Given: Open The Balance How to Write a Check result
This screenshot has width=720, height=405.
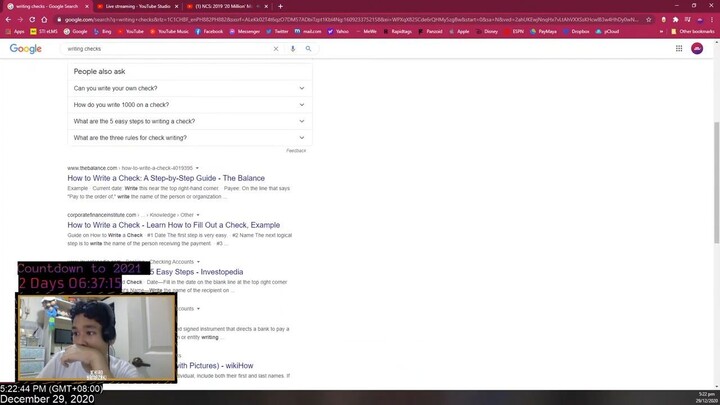Looking at the screenshot, I should tap(166, 178).
